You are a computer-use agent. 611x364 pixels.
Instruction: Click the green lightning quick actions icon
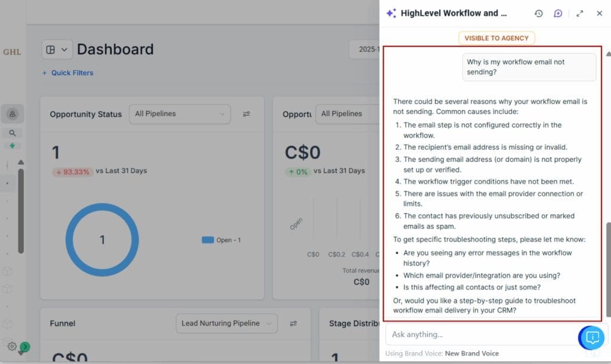pos(13,146)
